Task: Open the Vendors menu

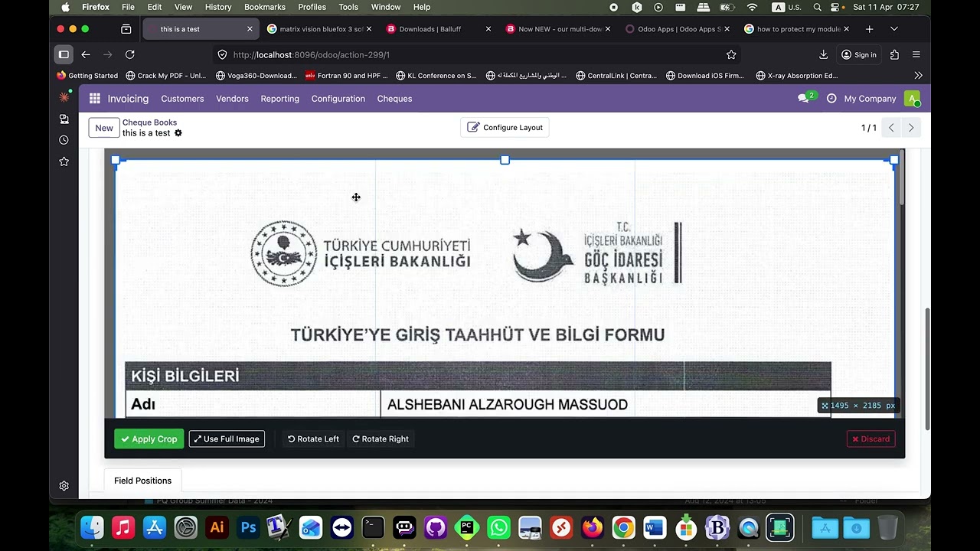Action: 232,99
